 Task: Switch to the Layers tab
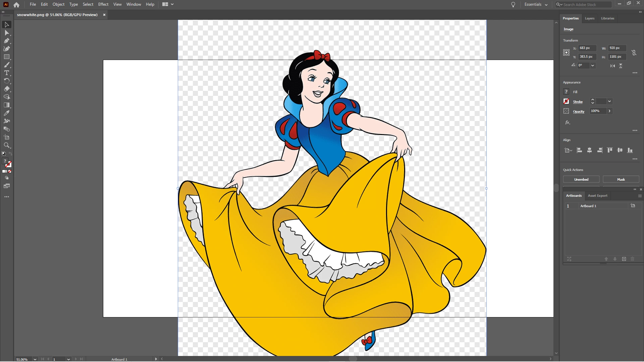coord(589,18)
